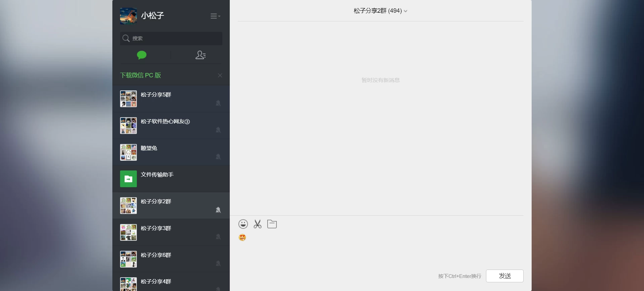Viewport: 644px width, 291px height.
Task: Open the 松子分享6群 chat
Action: [x=171, y=259]
